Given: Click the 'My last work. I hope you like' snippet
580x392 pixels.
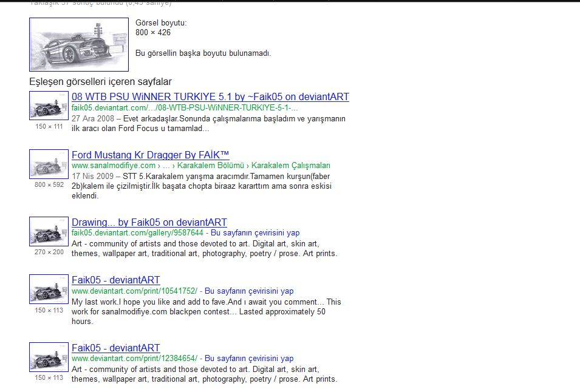Looking at the screenshot, I should point(206,311).
